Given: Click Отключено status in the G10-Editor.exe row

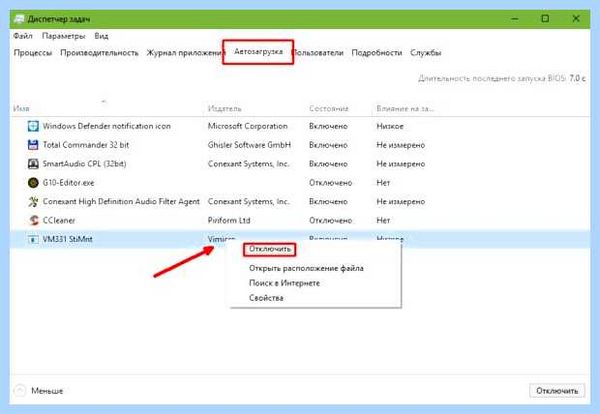Looking at the screenshot, I should pyautogui.click(x=331, y=183).
